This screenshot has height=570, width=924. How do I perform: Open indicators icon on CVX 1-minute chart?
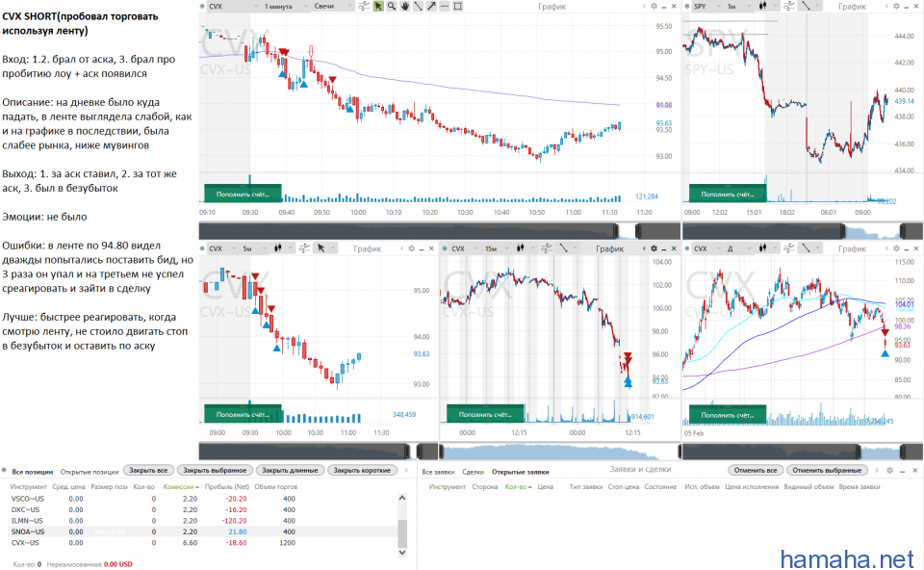364,7
